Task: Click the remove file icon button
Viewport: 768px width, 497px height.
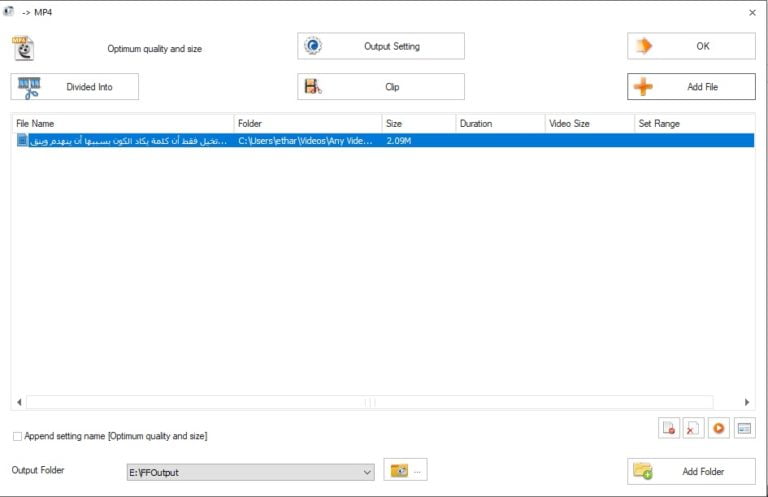Action: coord(668,428)
